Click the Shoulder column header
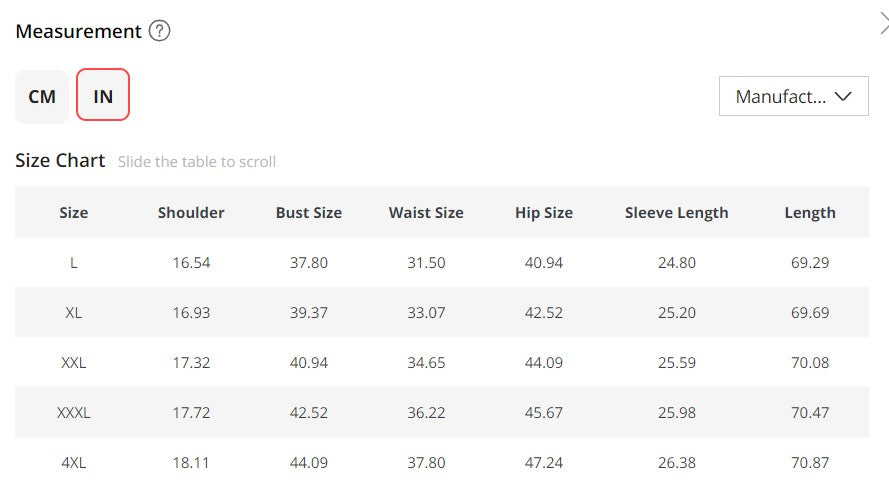 pyautogui.click(x=191, y=212)
